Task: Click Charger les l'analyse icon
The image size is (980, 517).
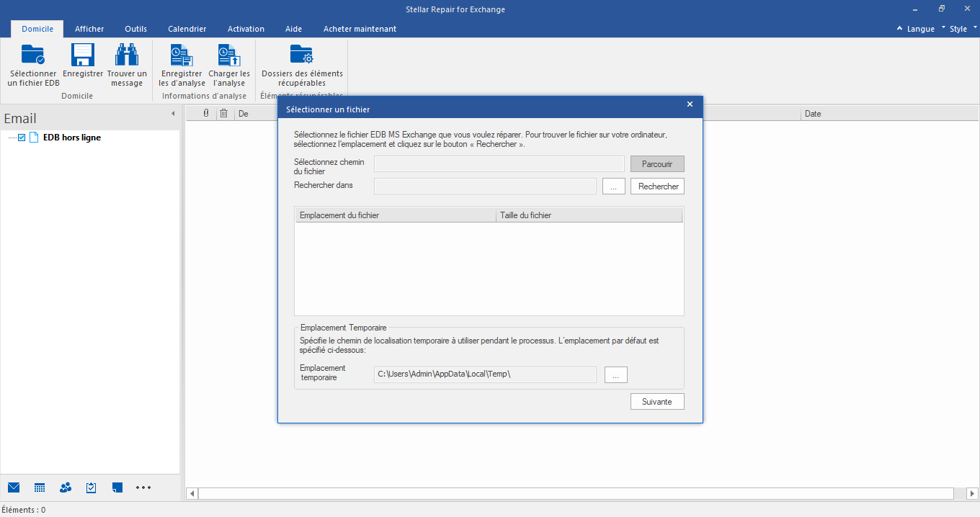Action: pyautogui.click(x=229, y=55)
